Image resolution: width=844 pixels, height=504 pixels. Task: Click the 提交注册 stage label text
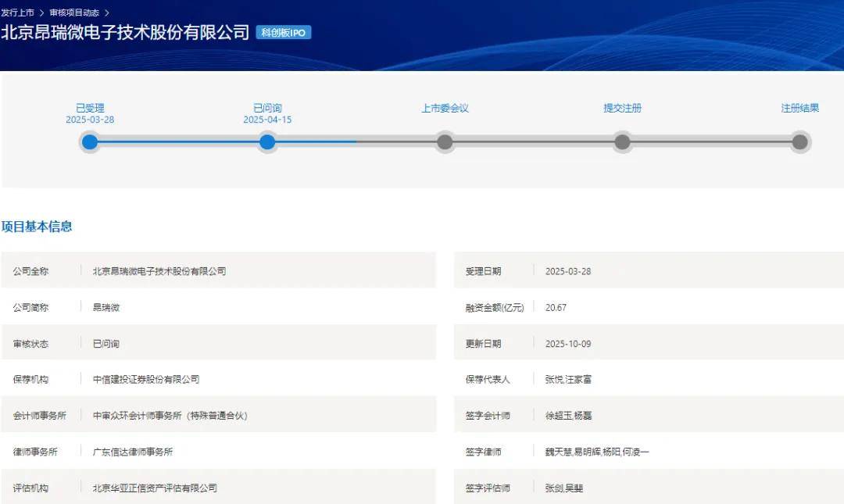point(622,109)
